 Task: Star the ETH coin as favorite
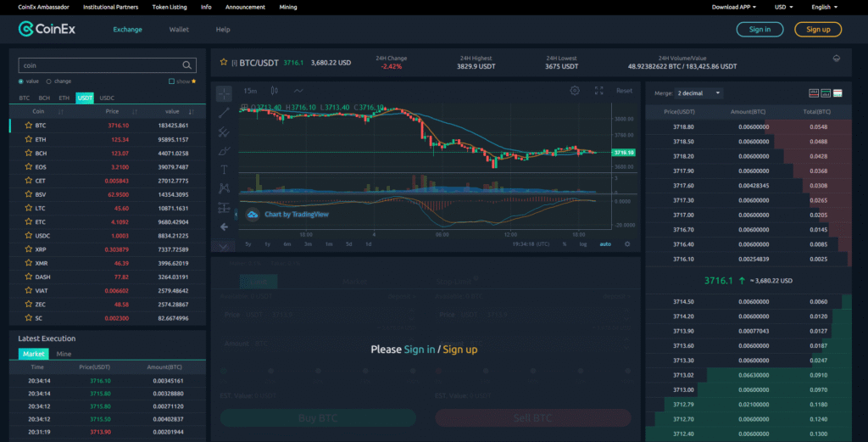26,138
